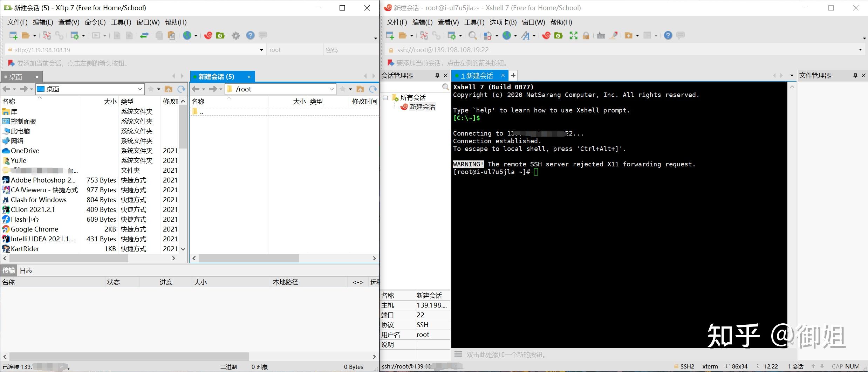Expand the remote path dropdown showing /root

[331, 89]
